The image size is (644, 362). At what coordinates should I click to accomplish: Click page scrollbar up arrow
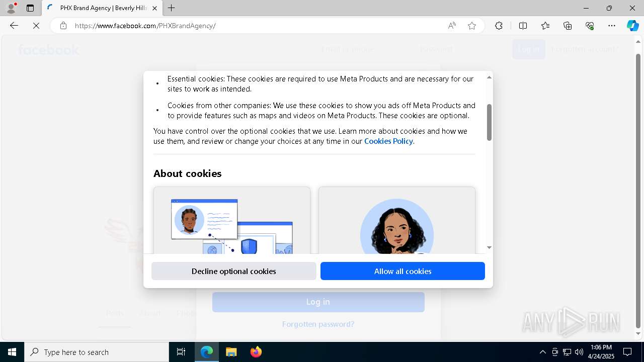pos(638,42)
